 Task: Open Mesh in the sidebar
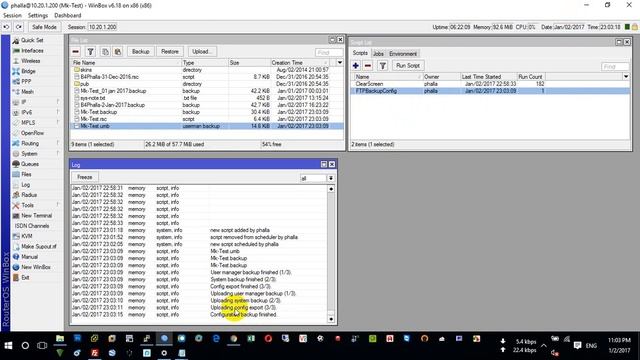[27, 92]
